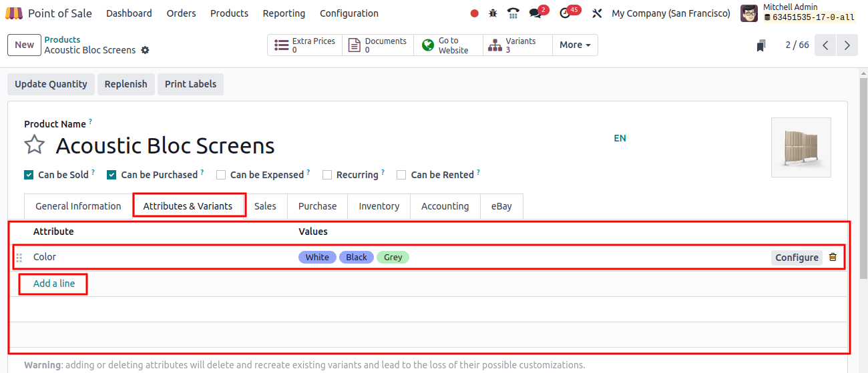Viewport: 868px width, 373px height.
Task: Enable Can be Rented checkbox
Action: pyautogui.click(x=401, y=175)
